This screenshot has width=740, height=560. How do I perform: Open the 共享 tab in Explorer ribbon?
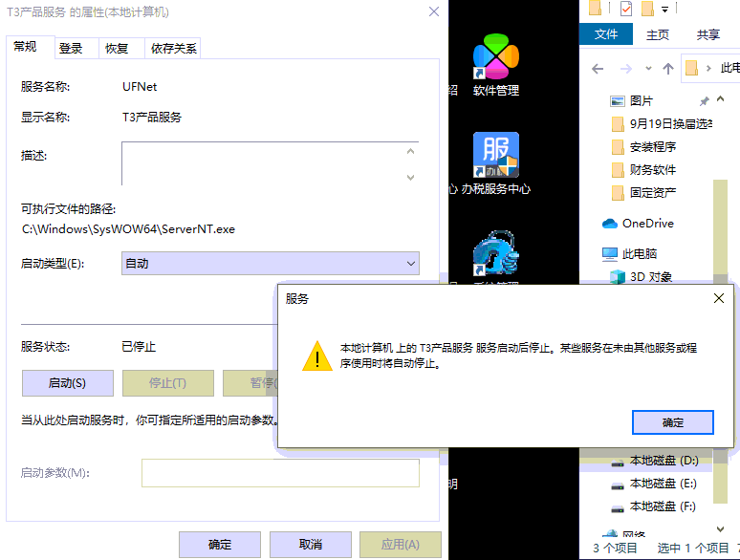[x=707, y=34]
